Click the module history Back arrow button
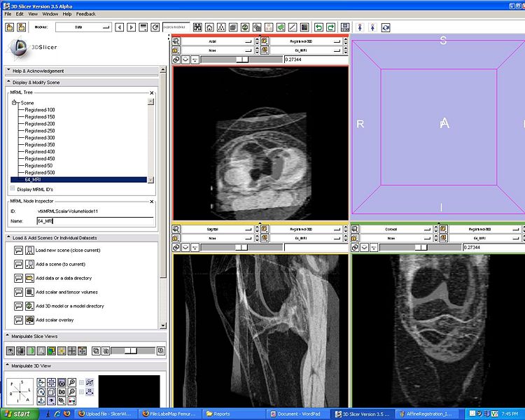 pyautogui.click(x=120, y=27)
